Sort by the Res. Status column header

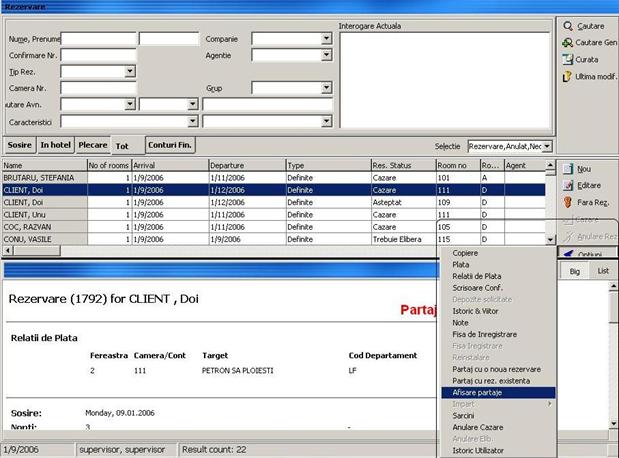click(x=403, y=165)
